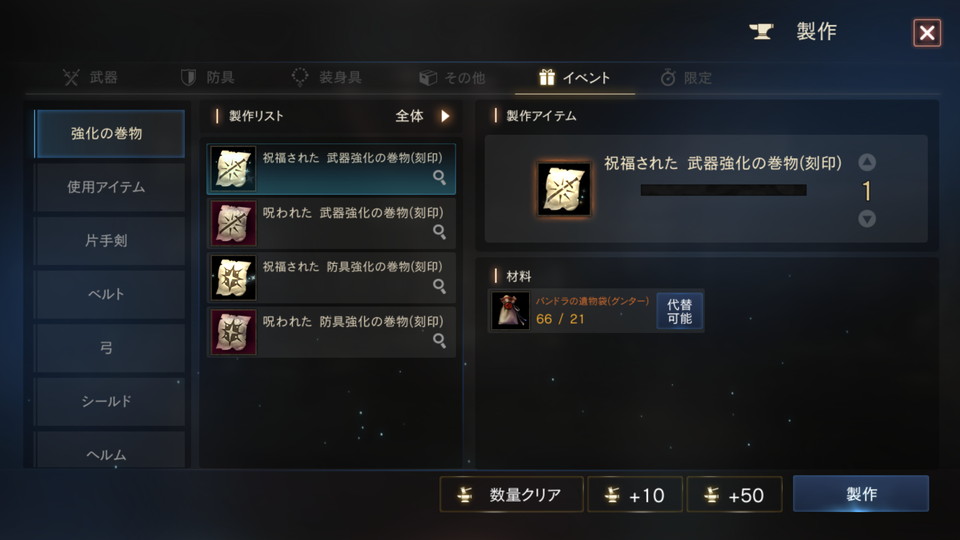Open the cursed armor scroll magnifier icon

click(439, 340)
